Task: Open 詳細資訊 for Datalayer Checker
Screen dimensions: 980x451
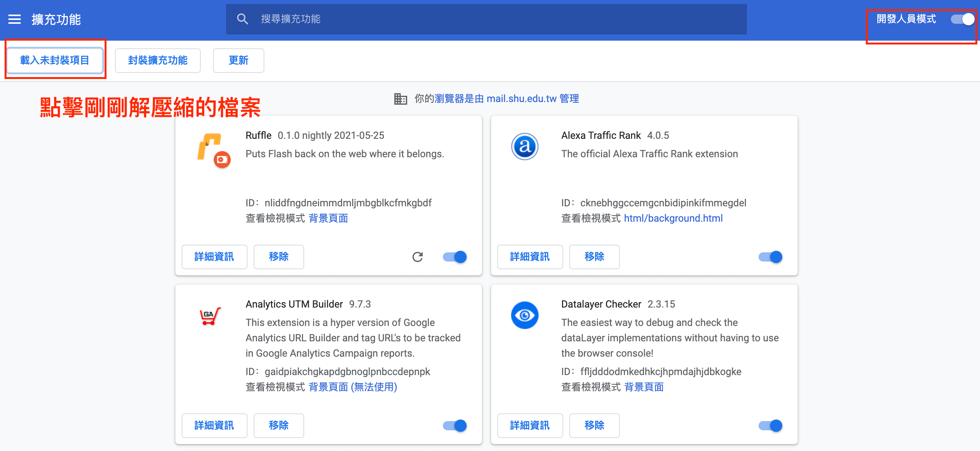Action: pos(530,426)
